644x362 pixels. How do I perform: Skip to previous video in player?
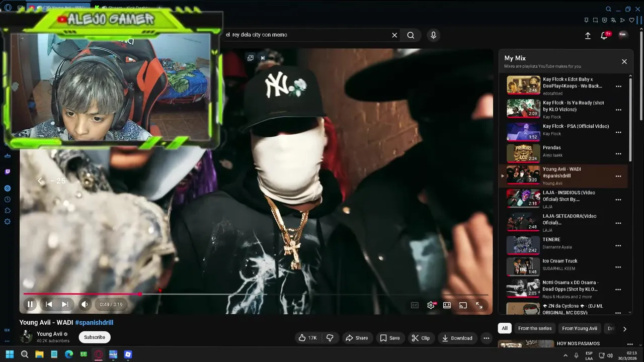pos(49,304)
